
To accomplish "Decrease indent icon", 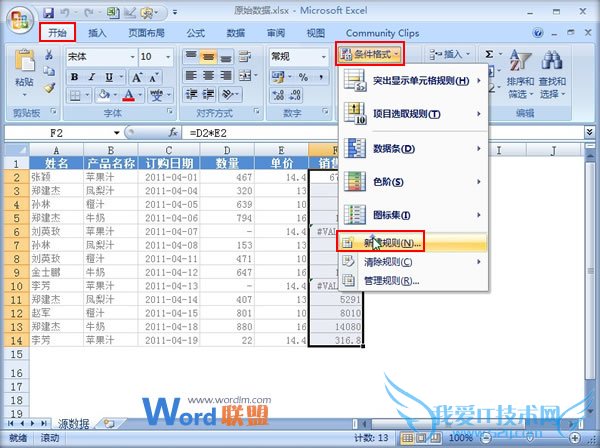I will [191, 94].
